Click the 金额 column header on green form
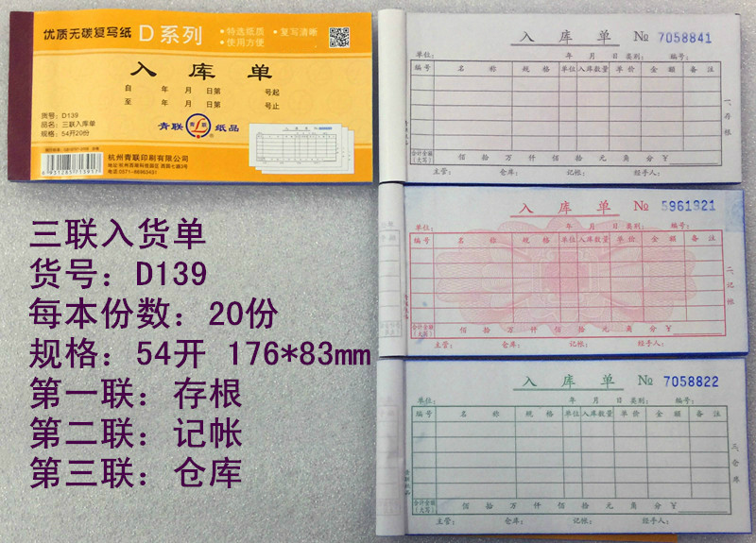This screenshot has width=756, height=543. point(668,414)
